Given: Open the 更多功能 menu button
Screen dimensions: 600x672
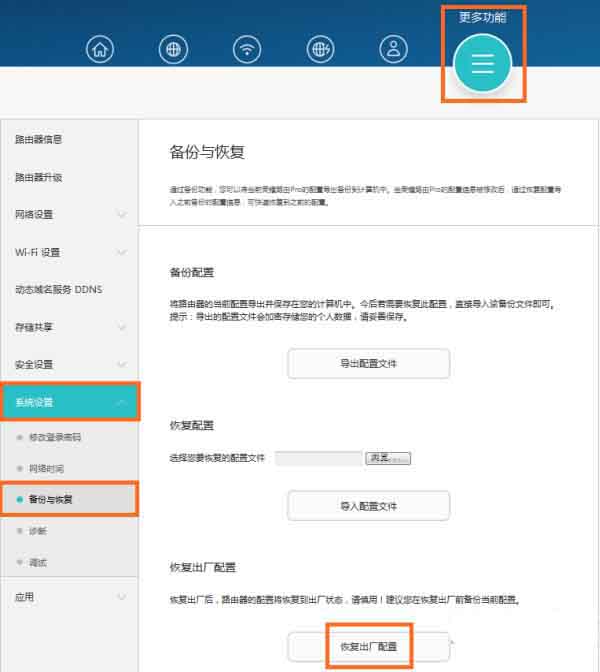Looking at the screenshot, I should pos(483,63).
